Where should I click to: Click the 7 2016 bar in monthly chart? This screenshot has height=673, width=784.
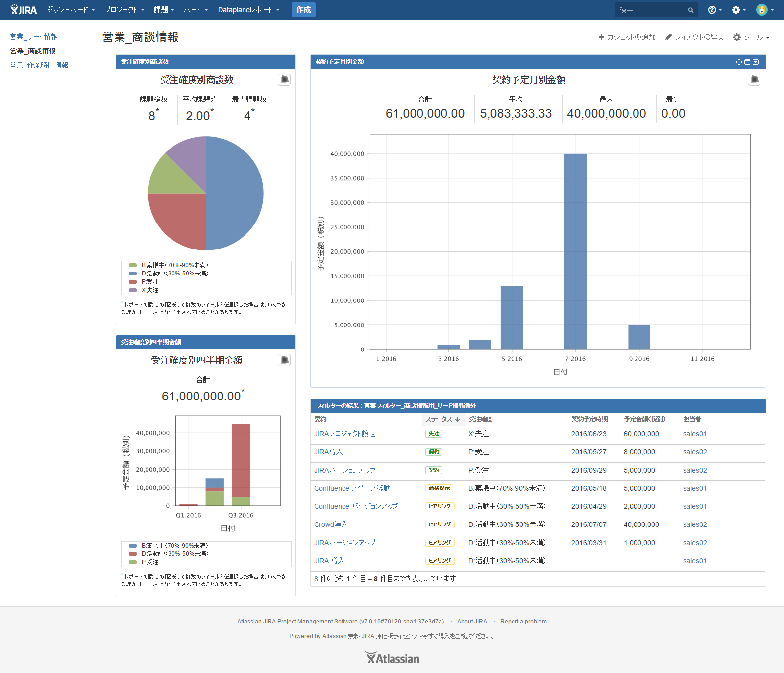[575, 251]
